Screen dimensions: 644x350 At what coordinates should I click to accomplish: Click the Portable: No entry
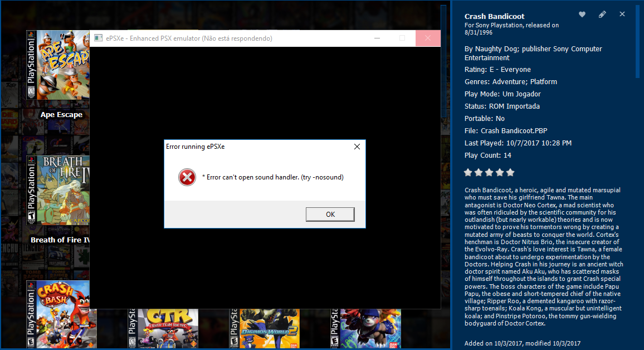click(484, 118)
